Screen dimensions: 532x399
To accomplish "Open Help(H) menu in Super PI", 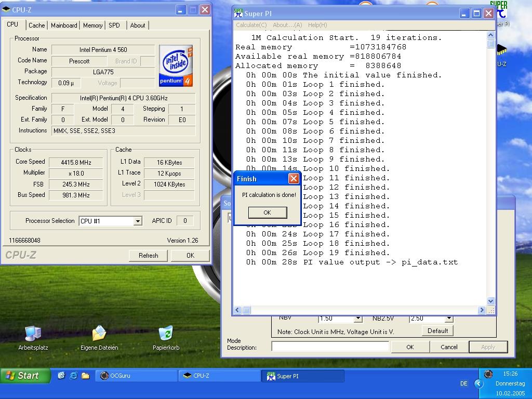I will [x=317, y=25].
